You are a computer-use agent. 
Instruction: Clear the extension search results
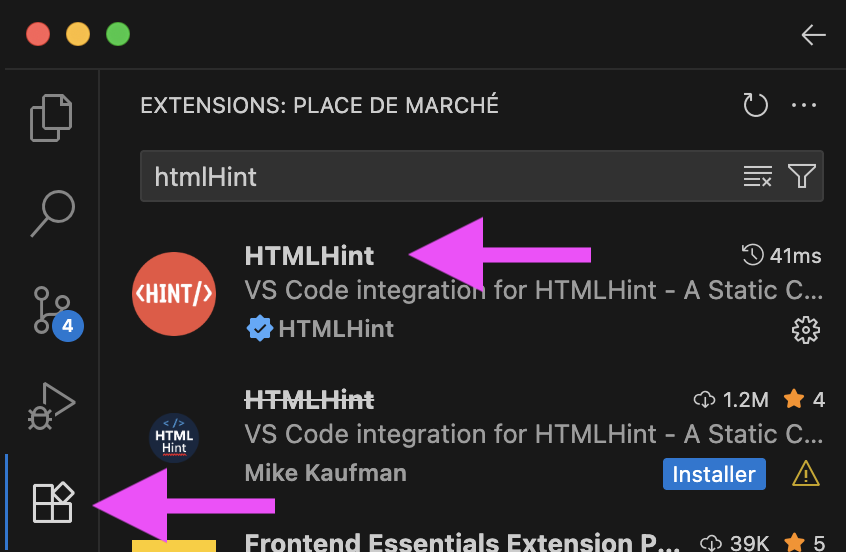click(x=758, y=176)
